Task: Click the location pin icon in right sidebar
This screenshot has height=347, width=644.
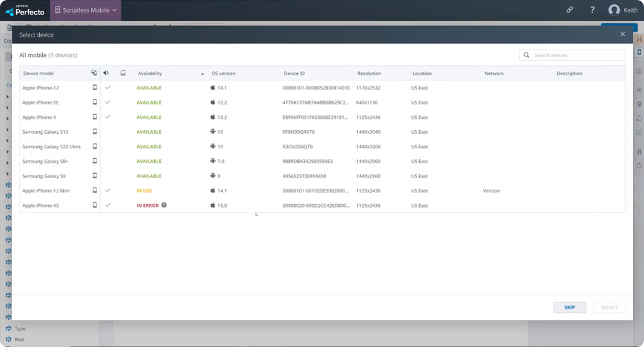Action: pyautogui.click(x=640, y=104)
